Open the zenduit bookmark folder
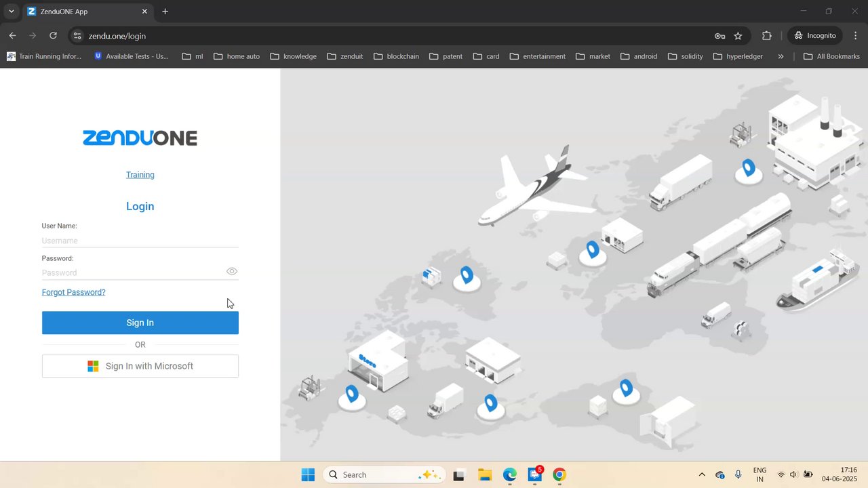The height and width of the screenshot is (488, 868). [345, 56]
